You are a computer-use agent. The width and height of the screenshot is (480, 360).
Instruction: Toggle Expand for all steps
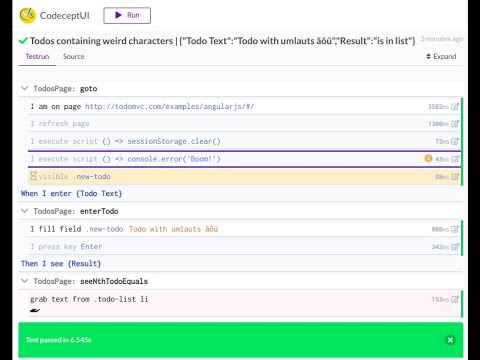(x=441, y=56)
